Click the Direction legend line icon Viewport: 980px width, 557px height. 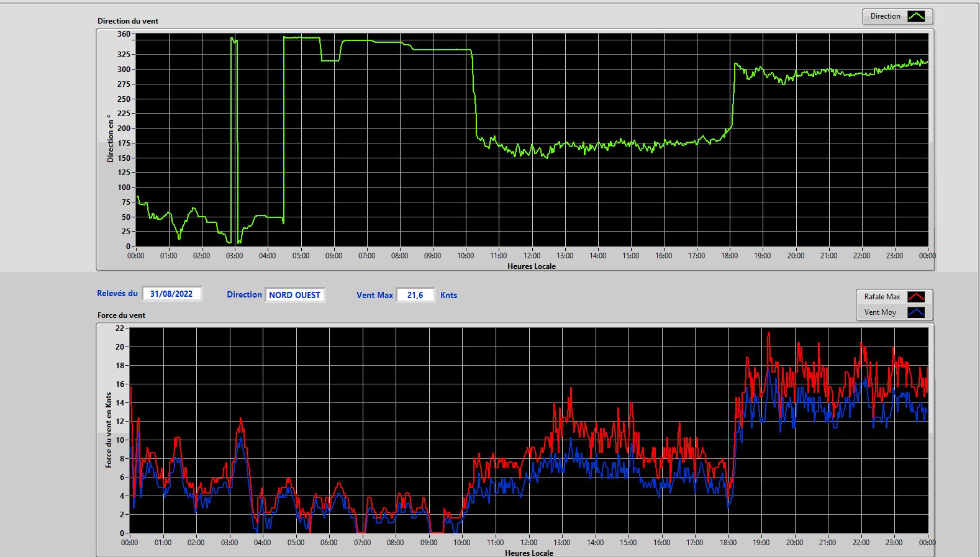916,16
